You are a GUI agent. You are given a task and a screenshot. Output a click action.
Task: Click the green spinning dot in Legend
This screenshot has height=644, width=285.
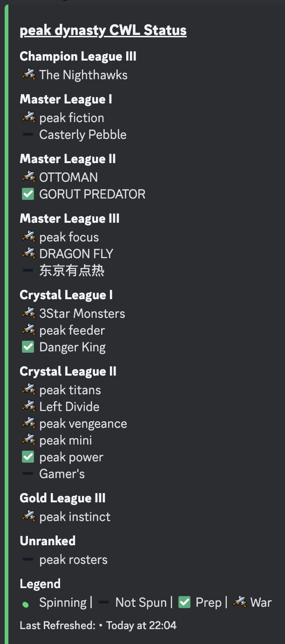click(26, 604)
